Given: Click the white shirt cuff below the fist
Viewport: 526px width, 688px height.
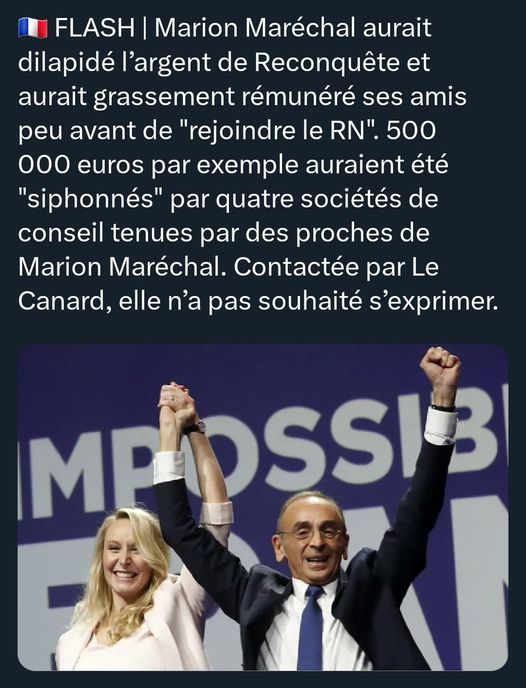Looking at the screenshot, I should point(441,426).
